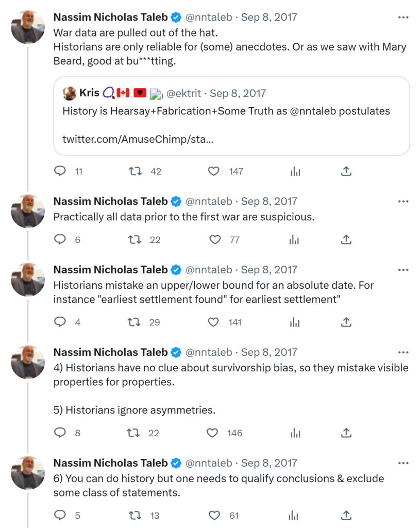Retweet the 'upper/lower bound' tweet
420x528 pixels.
coord(133,322)
